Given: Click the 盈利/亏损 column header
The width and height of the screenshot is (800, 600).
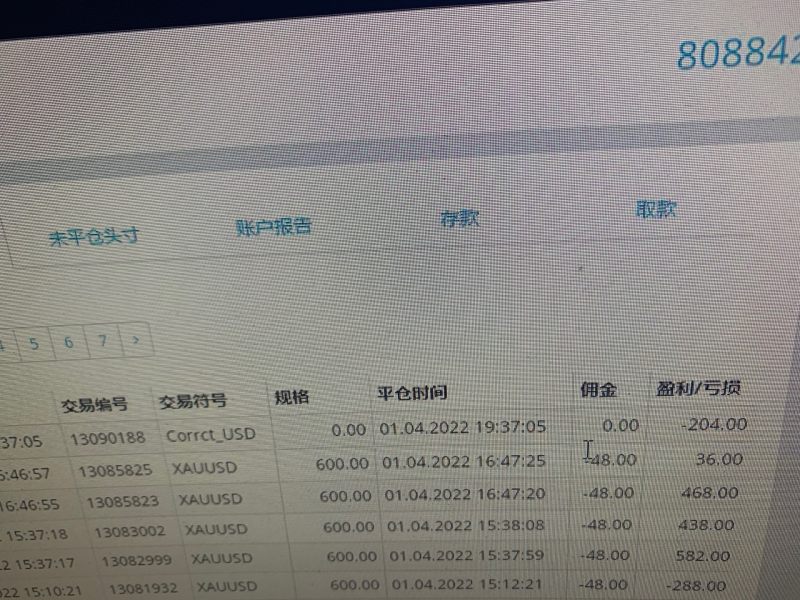Looking at the screenshot, I should click(698, 389).
